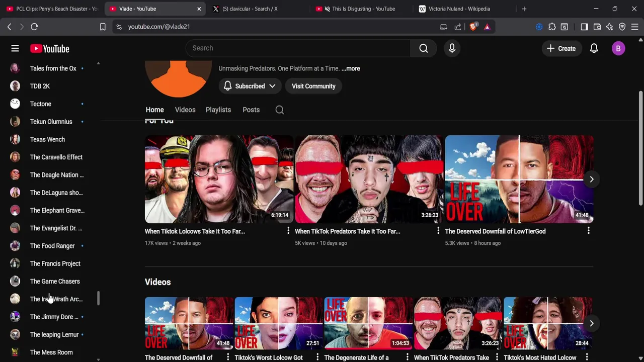Click the address bar URL
644x362 pixels.
coord(159,27)
